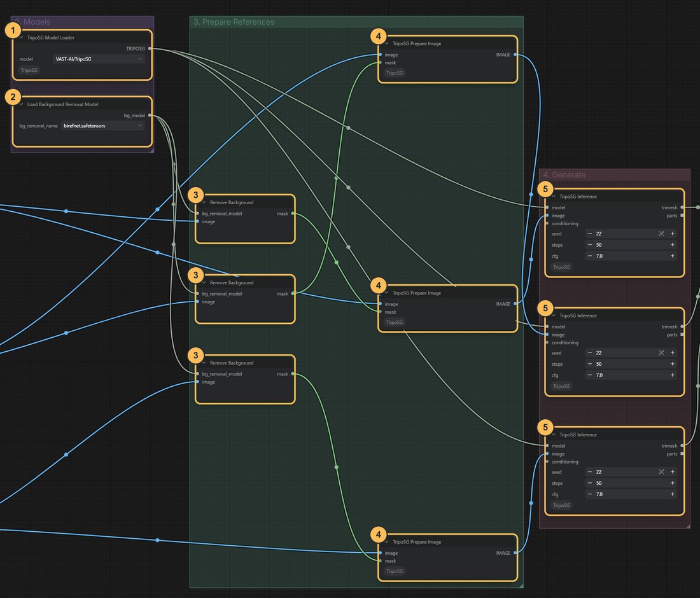The width and height of the screenshot is (700, 598).
Task: Open the bg_removal_name dropdown birefnet.safetensors
Action: [x=102, y=126]
